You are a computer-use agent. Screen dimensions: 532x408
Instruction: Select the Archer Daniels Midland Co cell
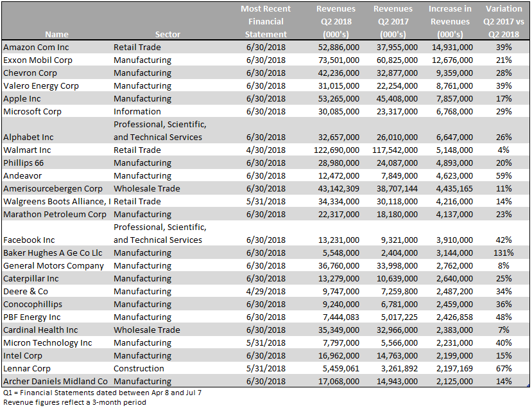click(x=55, y=382)
